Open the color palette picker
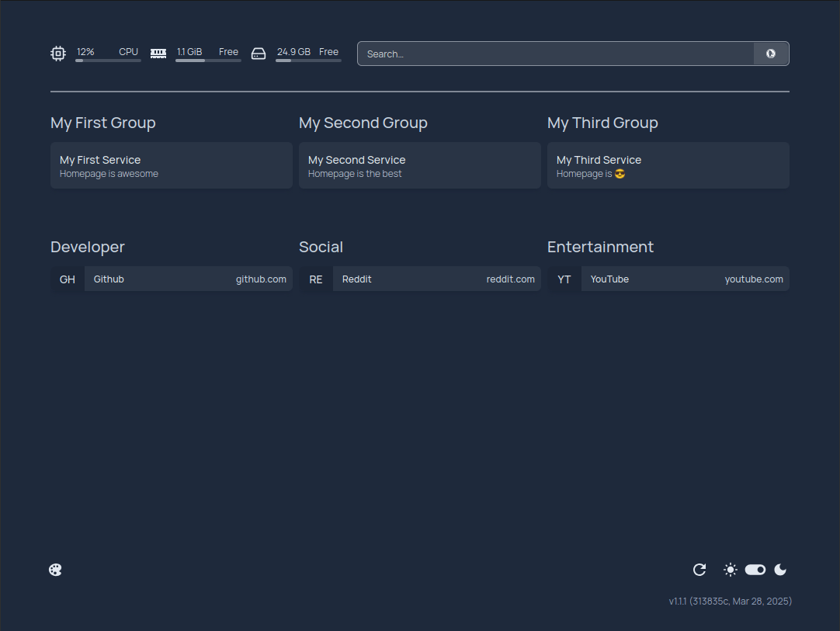Viewport: 840px width, 631px height. pos(55,570)
